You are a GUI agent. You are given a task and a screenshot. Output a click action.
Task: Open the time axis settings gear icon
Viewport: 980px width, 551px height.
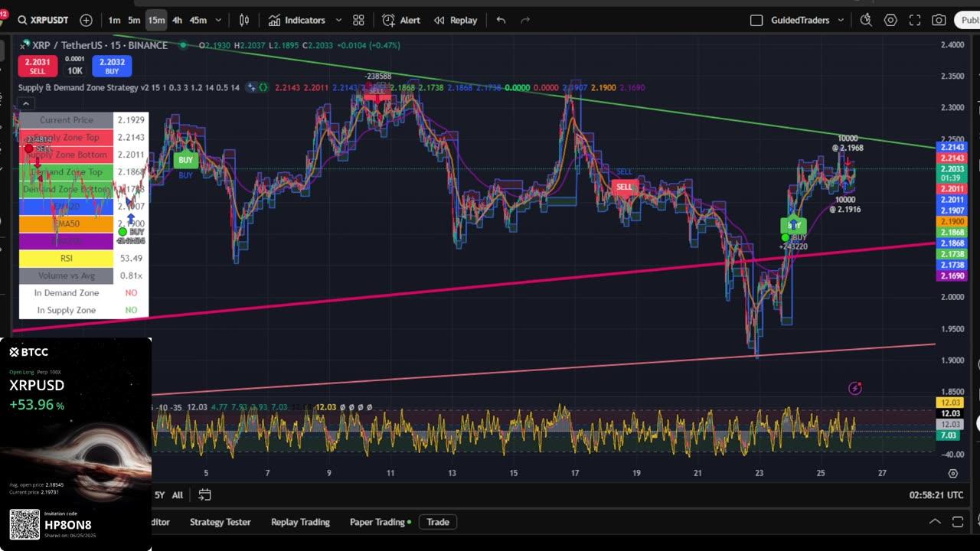coord(952,474)
